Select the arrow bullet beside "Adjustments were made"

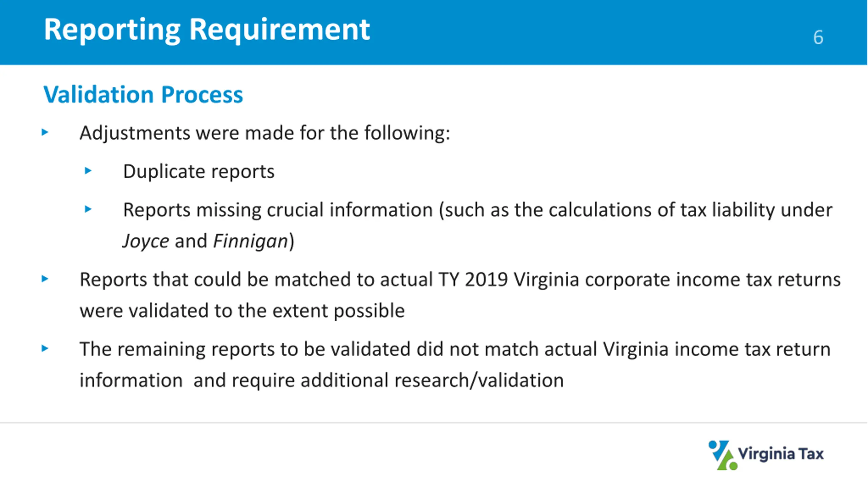[x=45, y=132]
